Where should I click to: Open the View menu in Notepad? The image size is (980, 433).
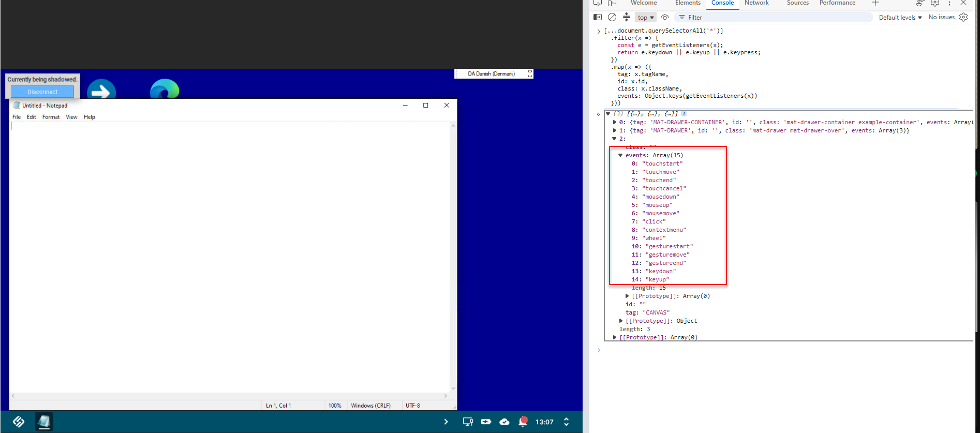coord(71,117)
